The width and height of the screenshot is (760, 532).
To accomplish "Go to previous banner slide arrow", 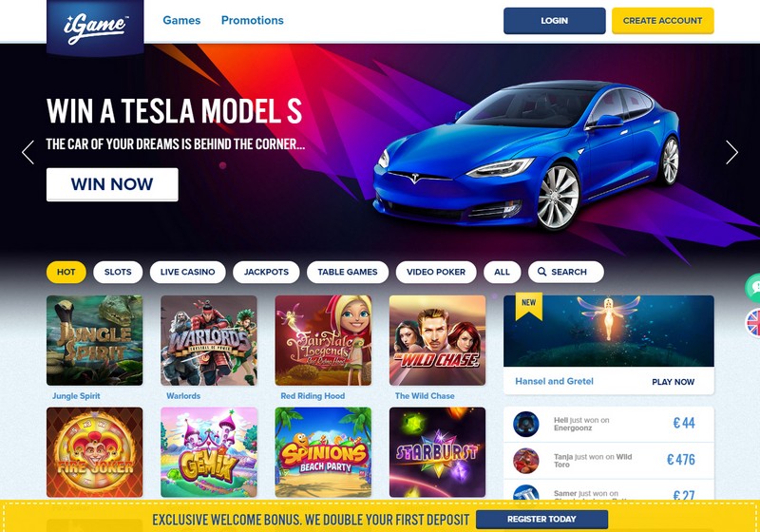I will tap(28, 153).
